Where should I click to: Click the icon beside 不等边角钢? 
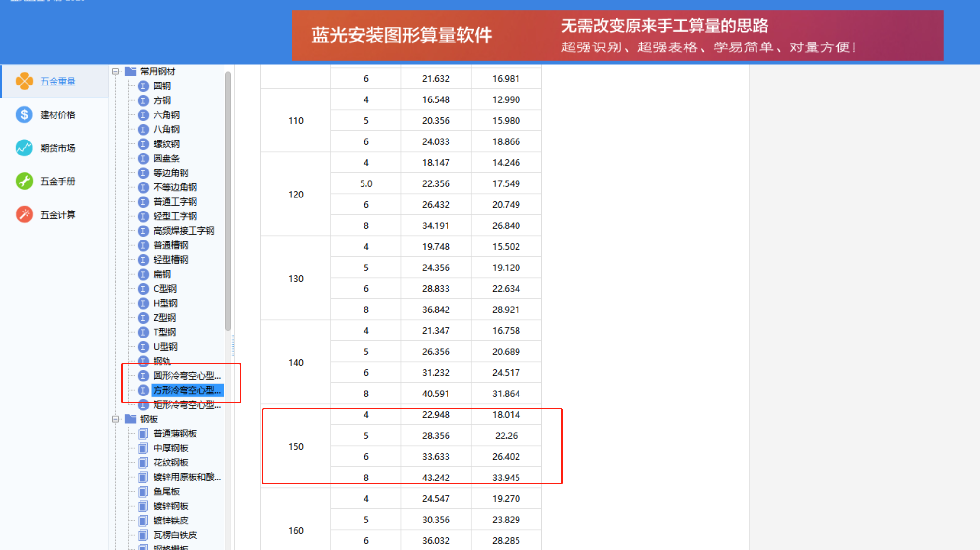[143, 187]
